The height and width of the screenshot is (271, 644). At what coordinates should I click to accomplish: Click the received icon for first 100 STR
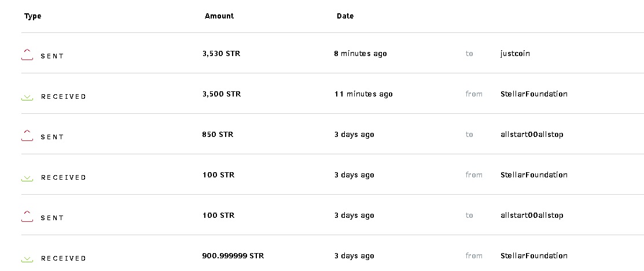(27, 178)
